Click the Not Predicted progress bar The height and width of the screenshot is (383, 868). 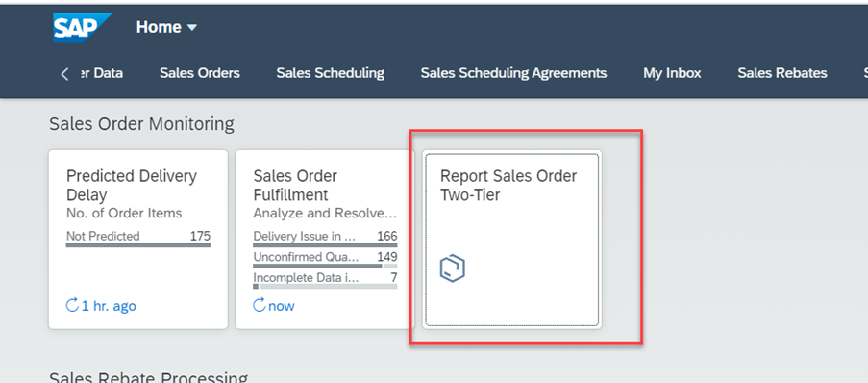point(138,245)
